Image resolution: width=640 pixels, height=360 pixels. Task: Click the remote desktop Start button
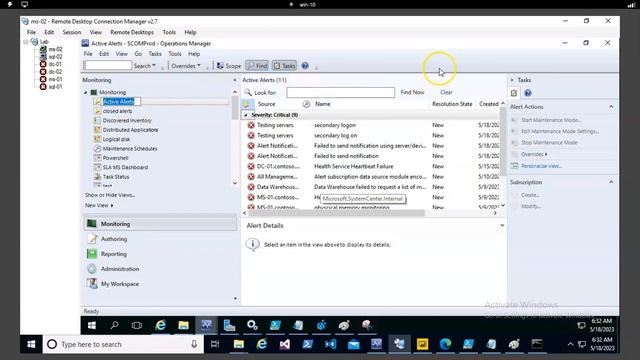92,325
